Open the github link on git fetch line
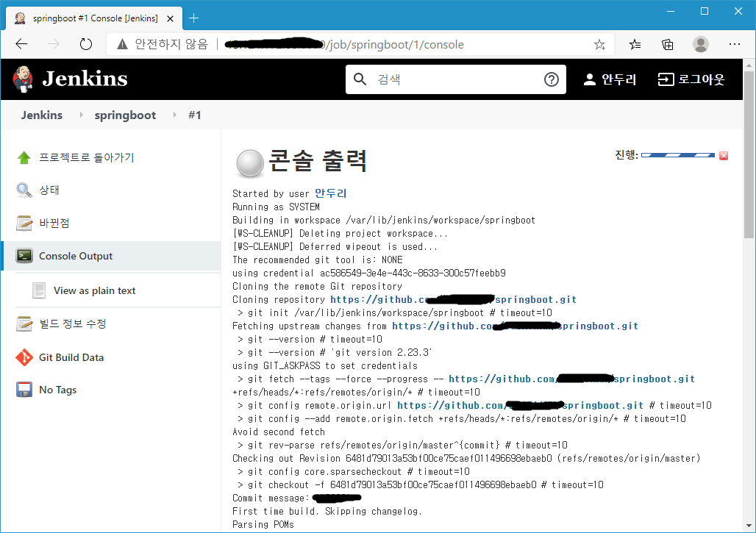Screen dimensions: 756x533 (x=572, y=379)
